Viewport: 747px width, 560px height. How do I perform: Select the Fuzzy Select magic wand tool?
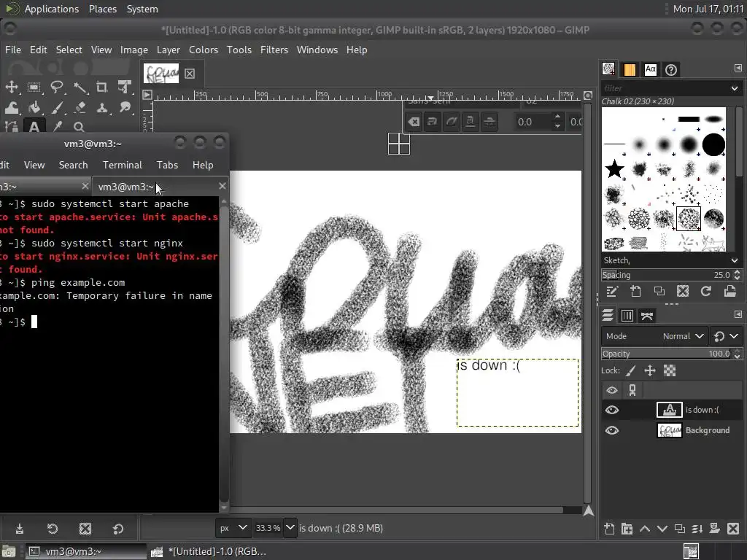(80, 87)
